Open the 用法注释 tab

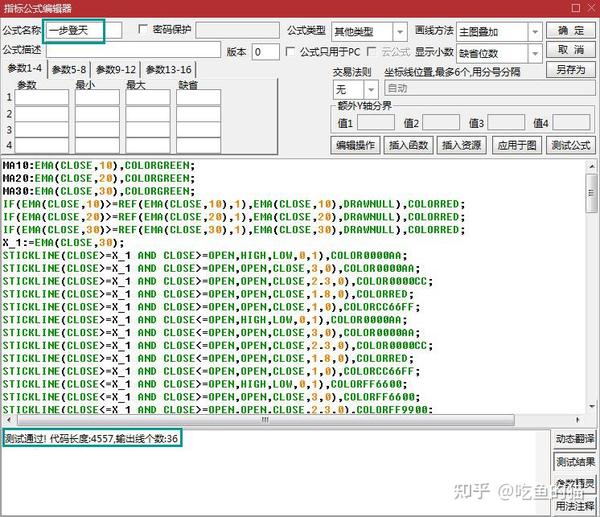click(575, 506)
